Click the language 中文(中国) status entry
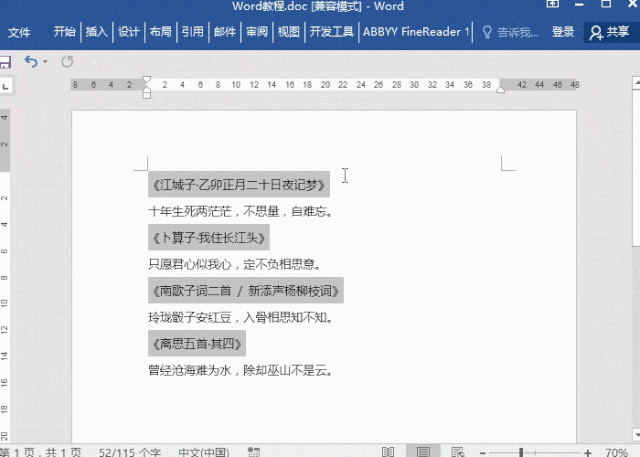 click(x=204, y=452)
